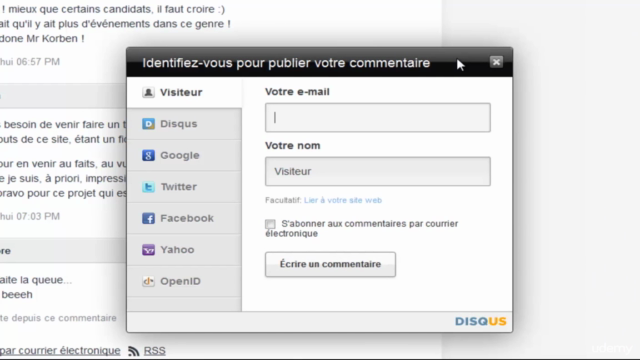Click the Yahoo logo icon
Viewport: 640px width, 360px height.
point(148,250)
